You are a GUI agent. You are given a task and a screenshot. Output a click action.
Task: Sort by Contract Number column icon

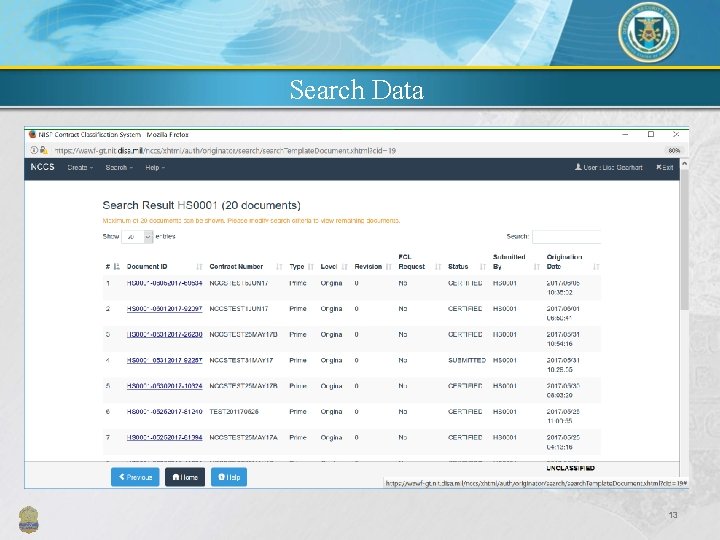(x=279, y=267)
